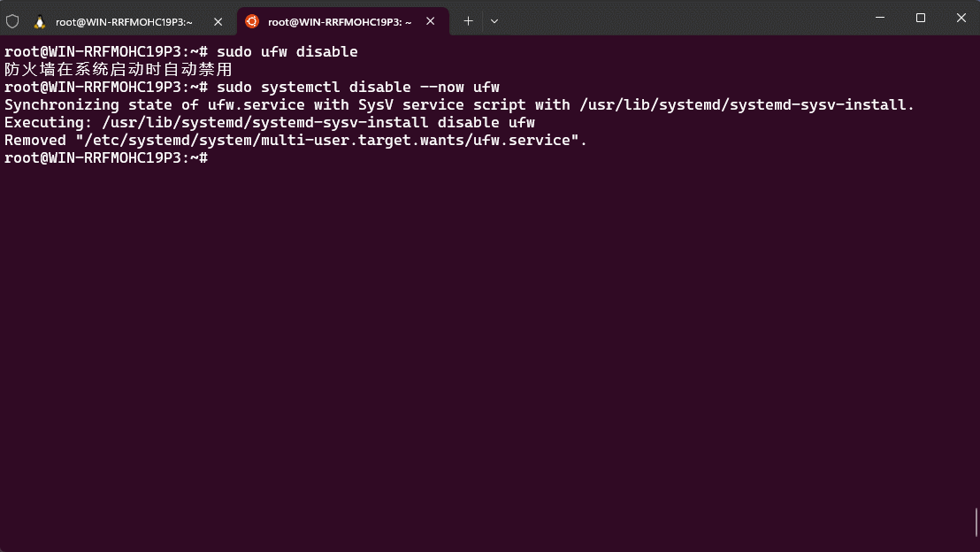Close the active Ubuntu tab
Viewport: 980px width, 552px height.
(431, 21)
